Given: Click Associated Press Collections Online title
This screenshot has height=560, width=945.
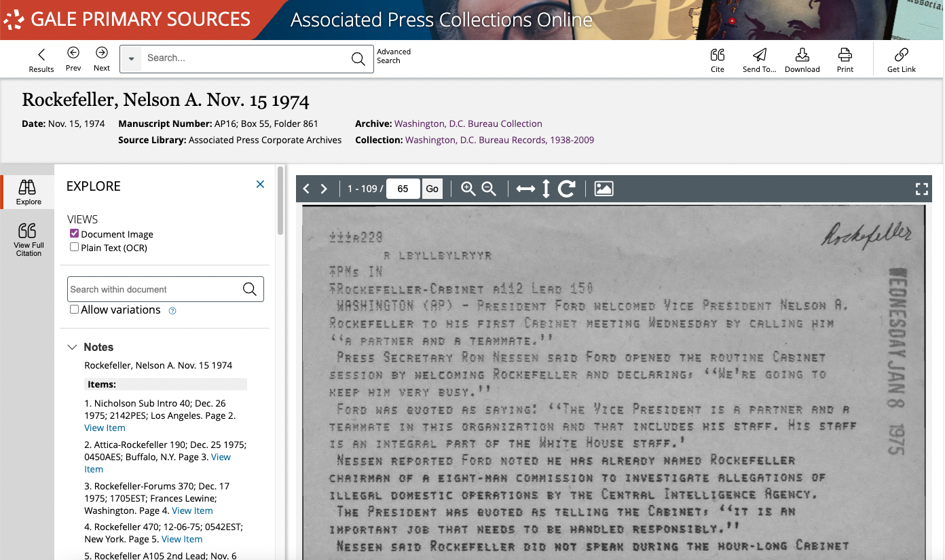Looking at the screenshot, I should pos(441,20).
